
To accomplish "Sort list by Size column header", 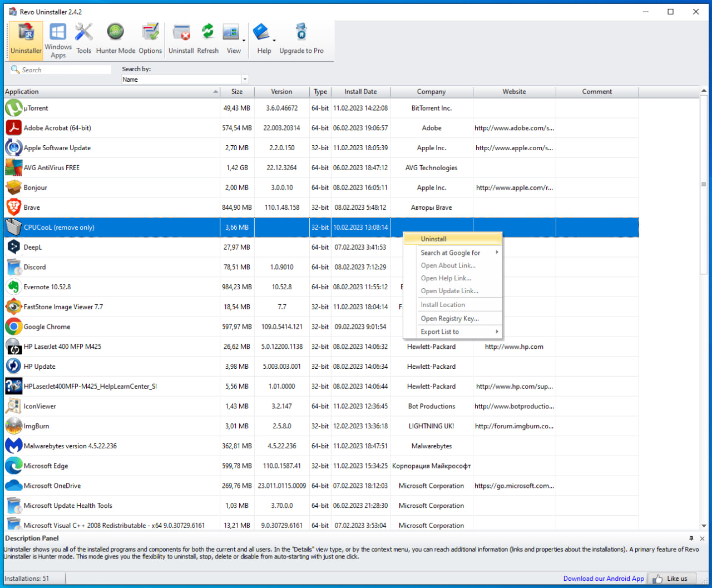I will click(237, 92).
